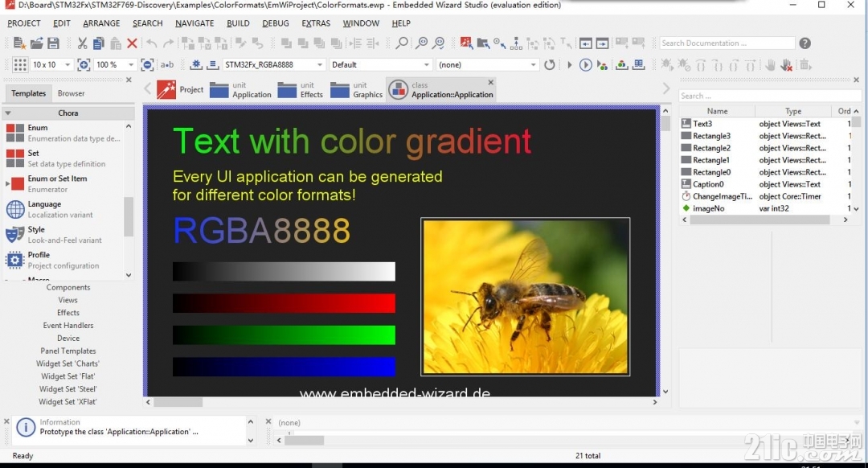Click the Type column header
868x468 pixels.
[793, 111]
